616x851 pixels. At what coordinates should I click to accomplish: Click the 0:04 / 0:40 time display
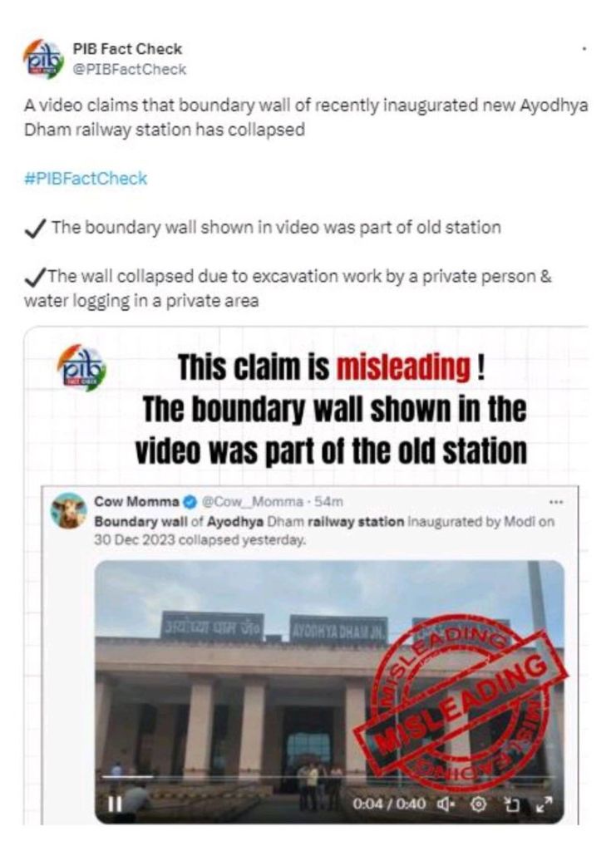pyautogui.click(x=388, y=804)
